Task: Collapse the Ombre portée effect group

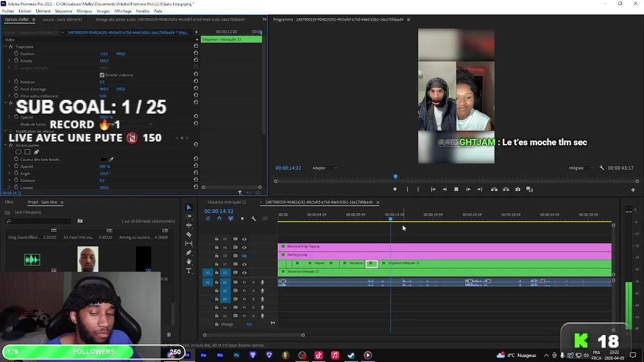Action: 5,145
